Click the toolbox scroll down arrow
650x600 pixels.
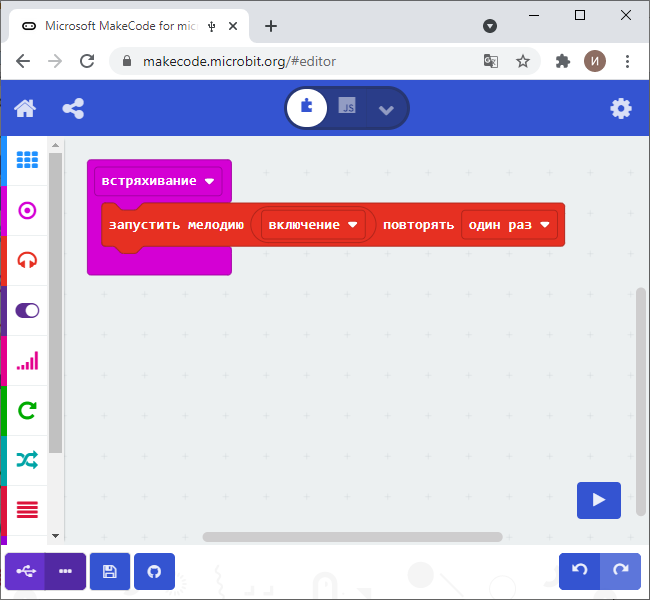56,536
